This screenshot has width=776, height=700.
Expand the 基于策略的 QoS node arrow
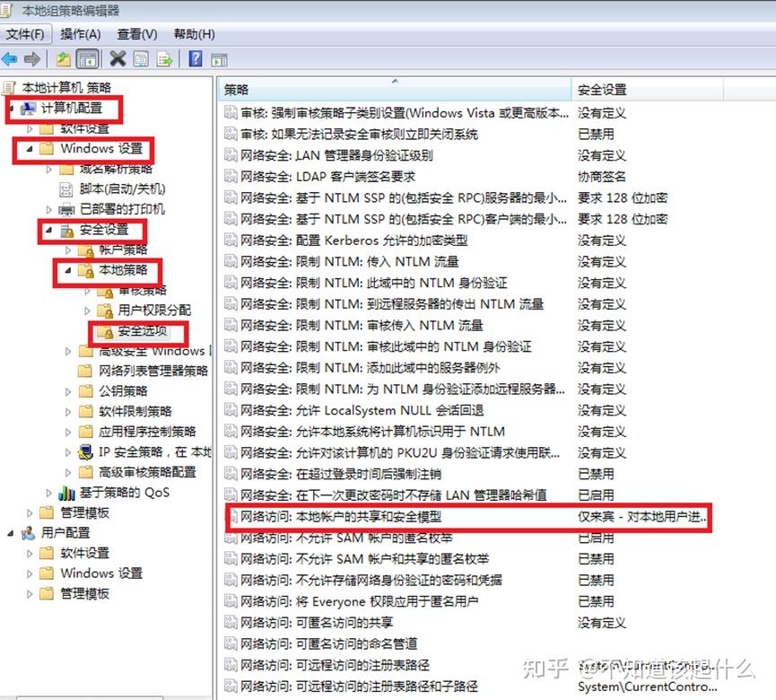(x=48, y=493)
